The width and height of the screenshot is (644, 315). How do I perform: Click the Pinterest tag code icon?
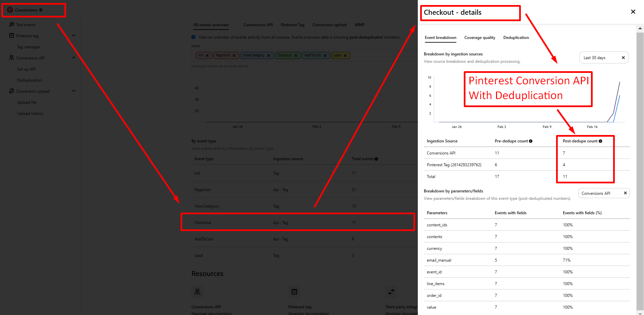[x=12, y=36]
